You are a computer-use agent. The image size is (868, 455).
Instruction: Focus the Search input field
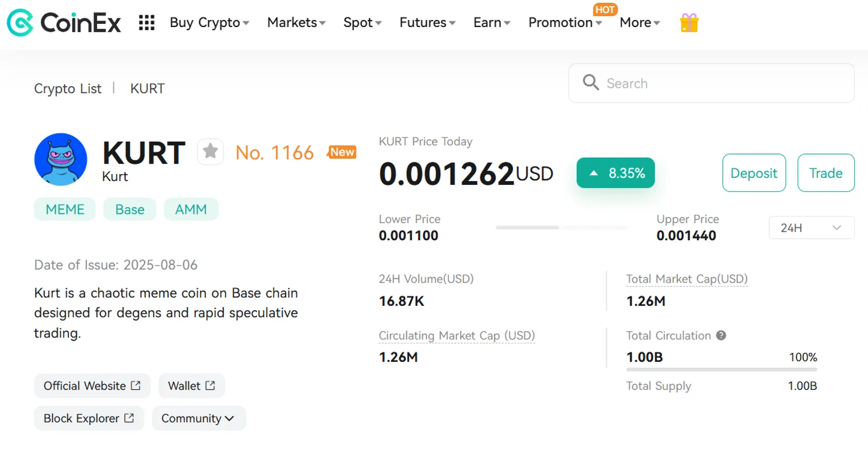[x=711, y=83]
